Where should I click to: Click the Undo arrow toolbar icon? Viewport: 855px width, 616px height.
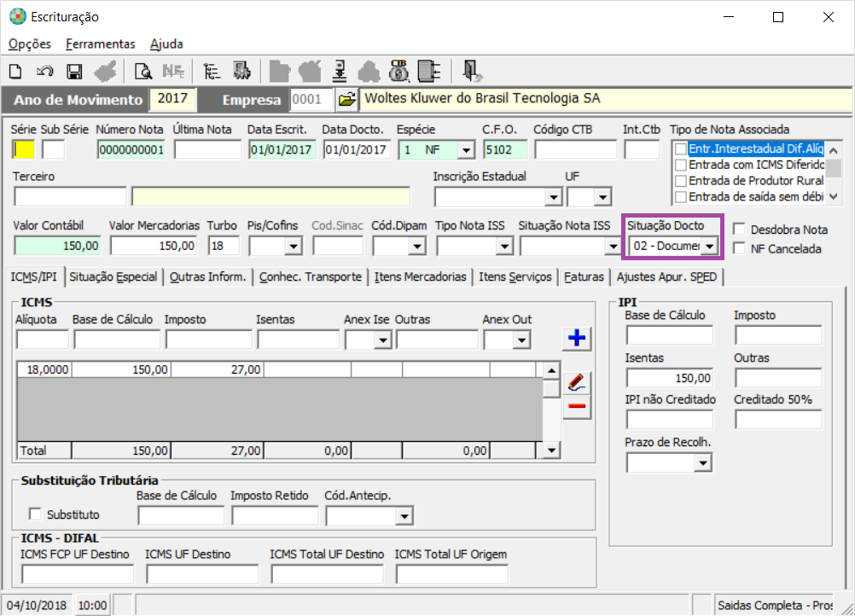(x=45, y=71)
